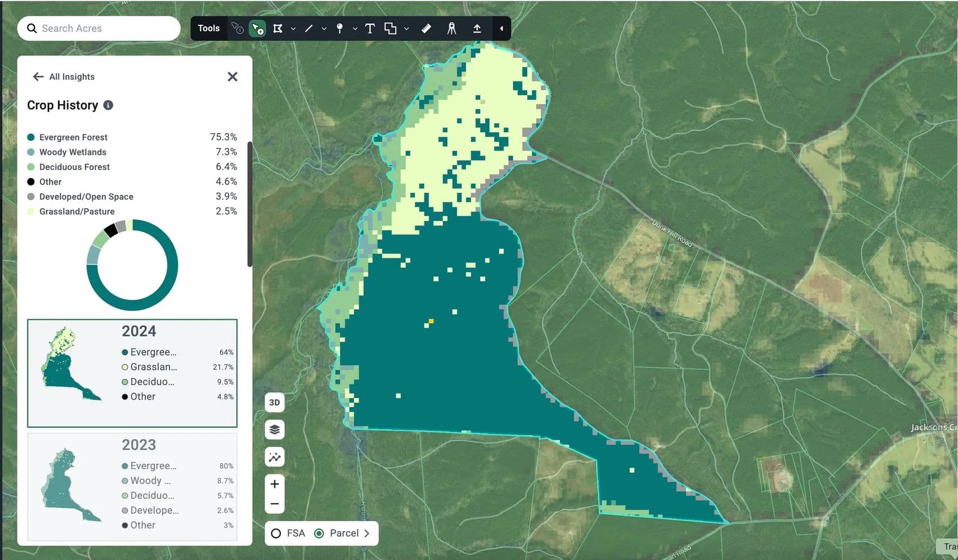
Task: Collapse the Tools toolbar with arrow
Action: pos(501,29)
